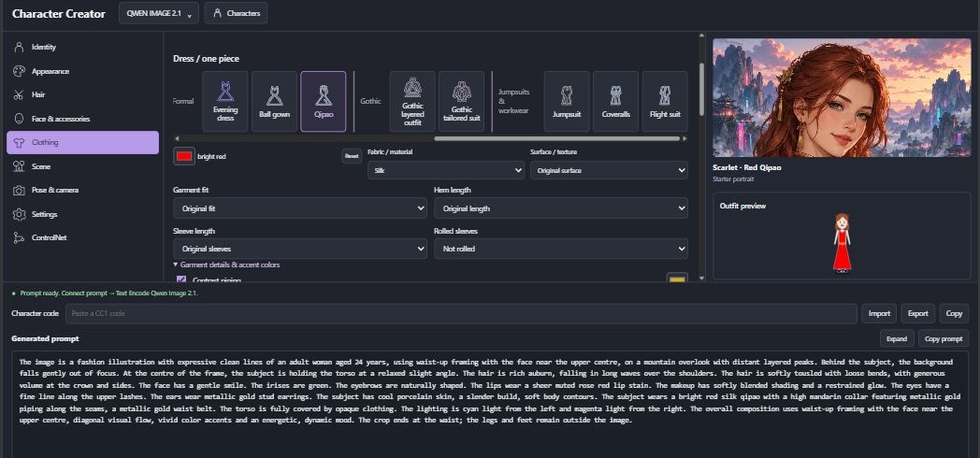Click the person icon in Characters button
The width and height of the screenshot is (980, 458).
(x=218, y=13)
